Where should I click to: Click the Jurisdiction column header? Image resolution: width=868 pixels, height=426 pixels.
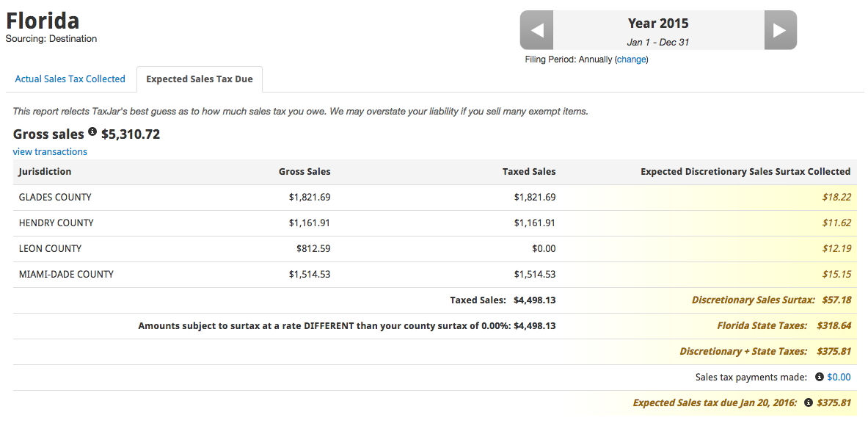[45, 172]
